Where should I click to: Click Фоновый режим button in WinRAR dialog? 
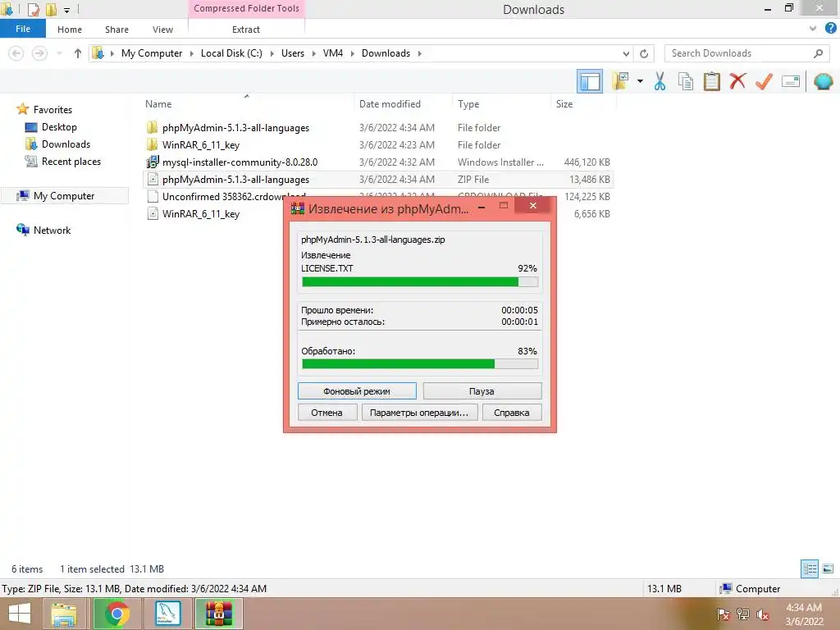tap(357, 391)
